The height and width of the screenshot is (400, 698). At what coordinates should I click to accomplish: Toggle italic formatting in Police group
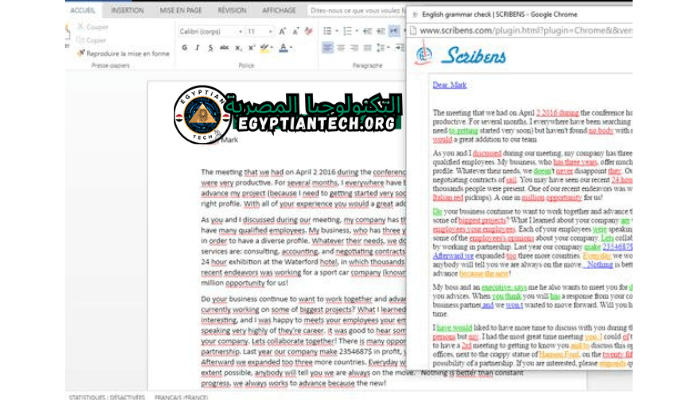pyautogui.click(x=197, y=47)
